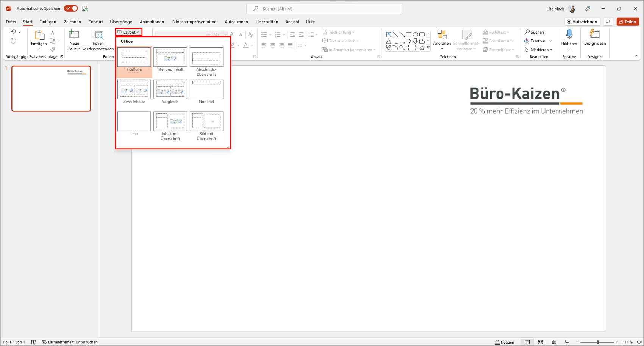Select the Titel und Inhalt layout
644x346 pixels.
click(x=170, y=59)
